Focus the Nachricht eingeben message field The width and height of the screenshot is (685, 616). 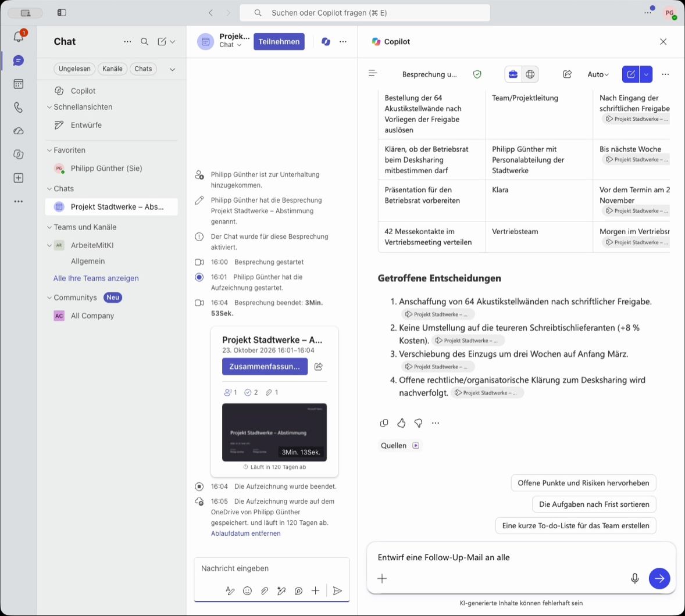click(x=272, y=568)
